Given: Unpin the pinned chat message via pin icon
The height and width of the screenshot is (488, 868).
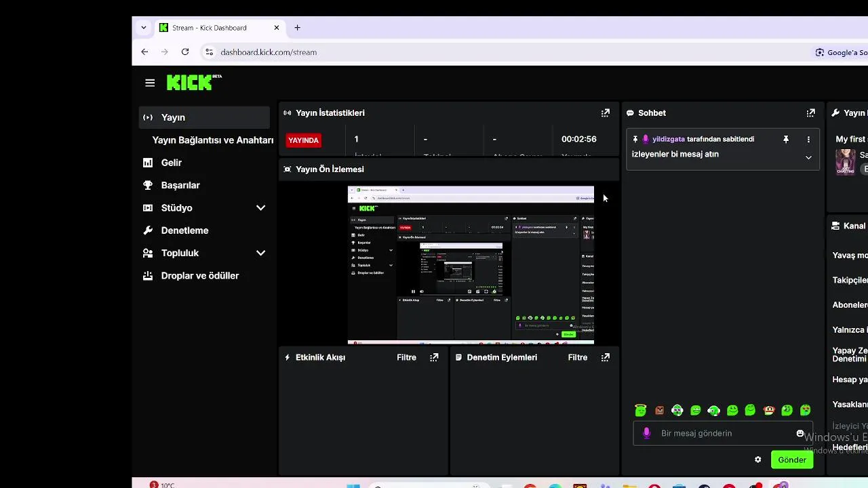Looking at the screenshot, I should (x=786, y=139).
